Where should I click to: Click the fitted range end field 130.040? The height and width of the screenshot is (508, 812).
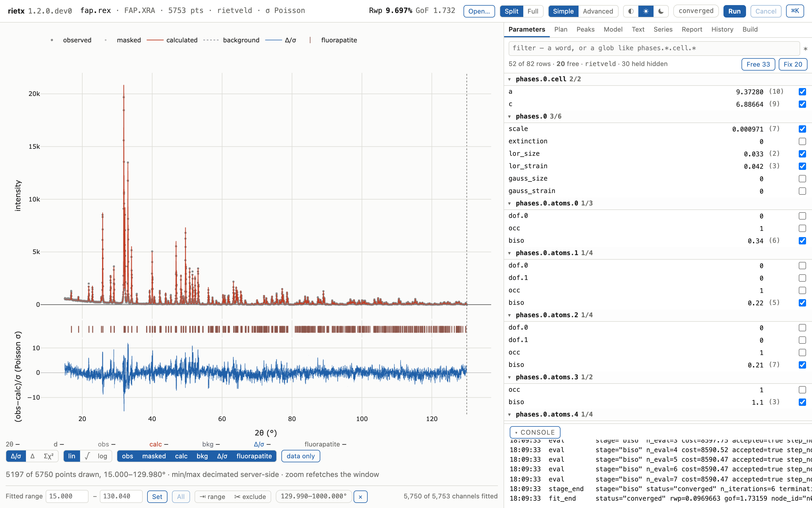121,496
